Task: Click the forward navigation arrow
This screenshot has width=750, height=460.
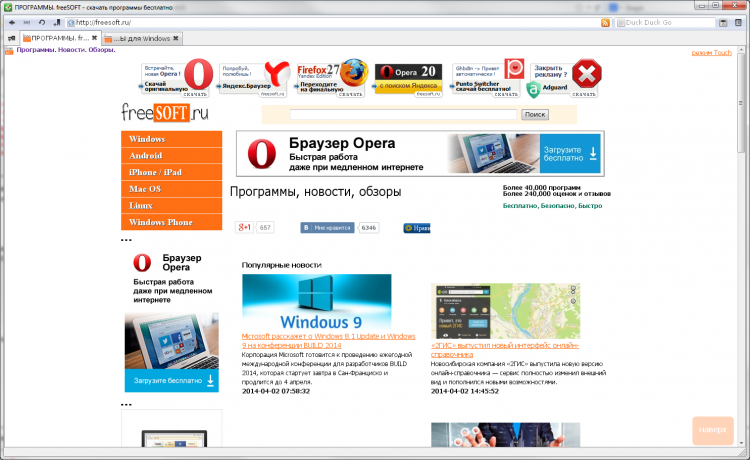Action: point(27,22)
